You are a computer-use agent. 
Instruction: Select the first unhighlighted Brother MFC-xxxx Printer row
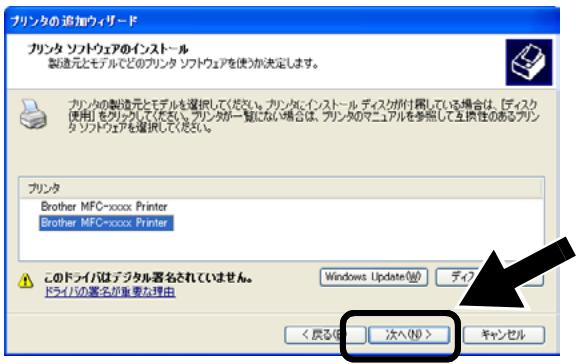point(104,206)
